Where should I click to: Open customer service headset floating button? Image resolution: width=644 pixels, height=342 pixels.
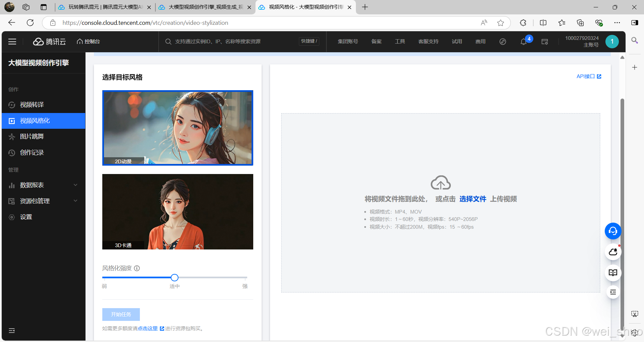[x=613, y=231]
